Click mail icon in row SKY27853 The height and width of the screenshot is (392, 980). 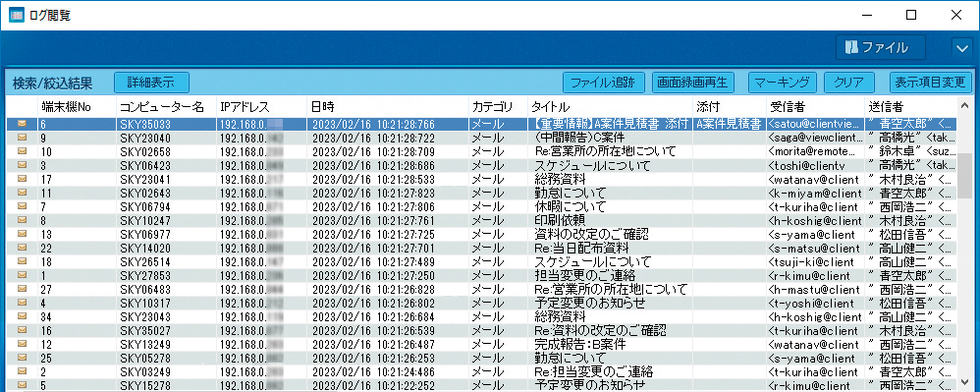(22, 274)
